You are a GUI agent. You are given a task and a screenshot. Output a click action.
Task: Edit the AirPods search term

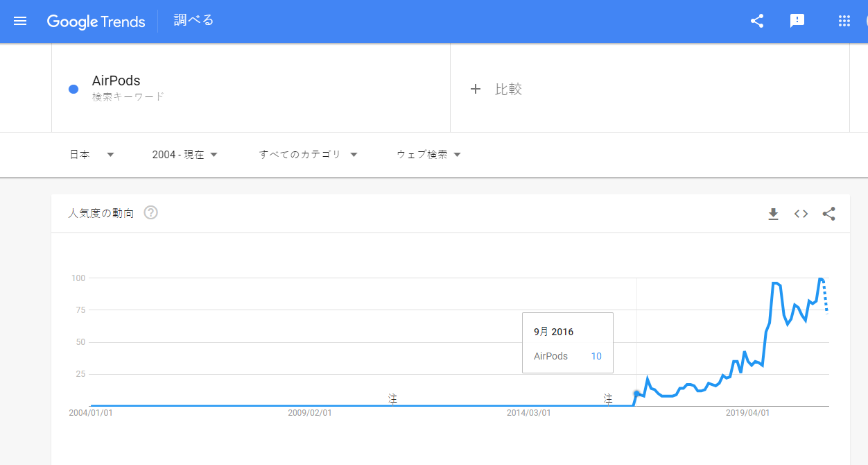pyautogui.click(x=116, y=81)
